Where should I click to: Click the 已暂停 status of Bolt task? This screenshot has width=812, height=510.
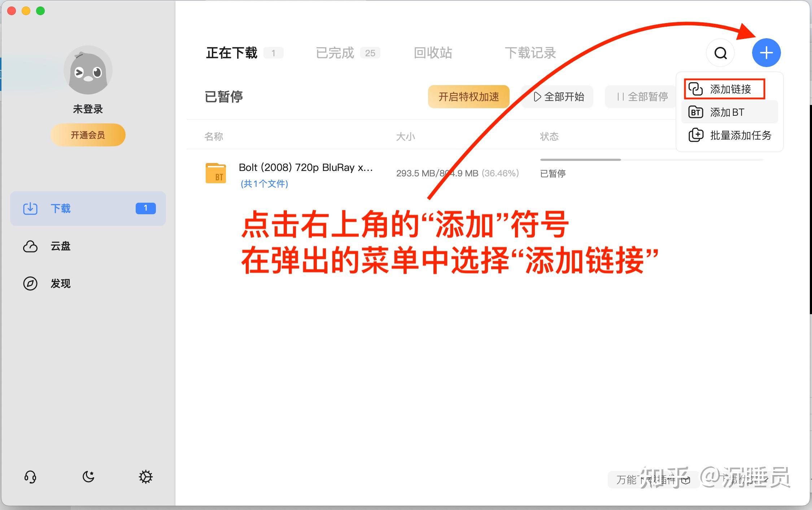click(x=553, y=173)
